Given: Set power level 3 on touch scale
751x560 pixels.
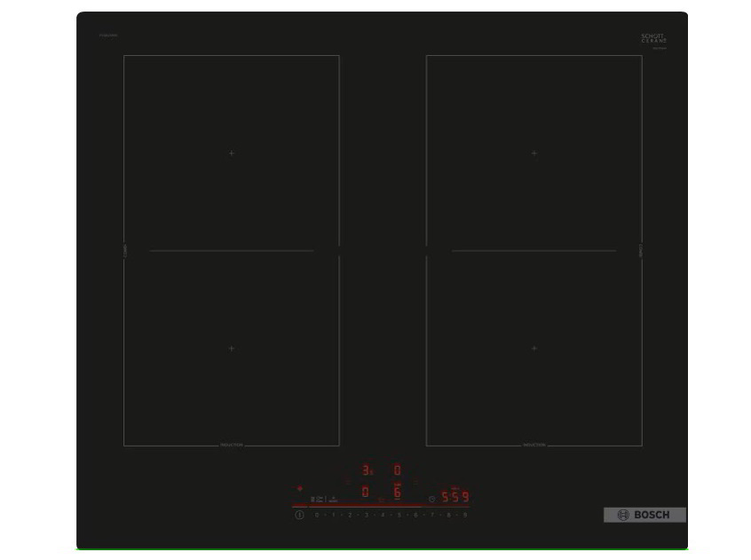Looking at the screenshot, I should (367, 515).
